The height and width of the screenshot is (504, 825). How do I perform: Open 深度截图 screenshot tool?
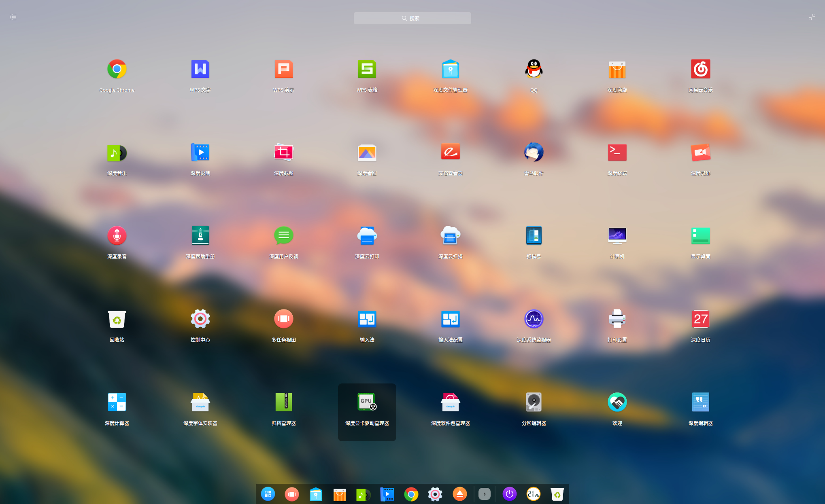pyautogui.click(x=283, y=153)
